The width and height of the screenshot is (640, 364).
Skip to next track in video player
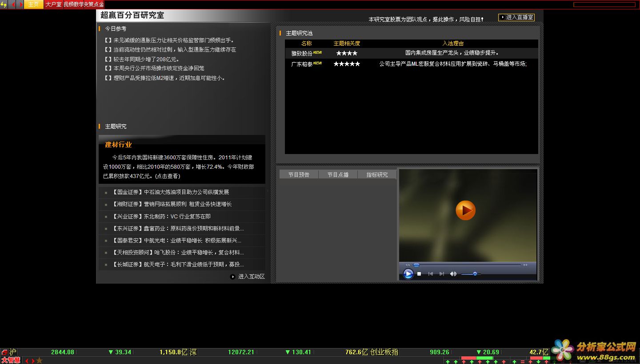click(x=441, y=274)
